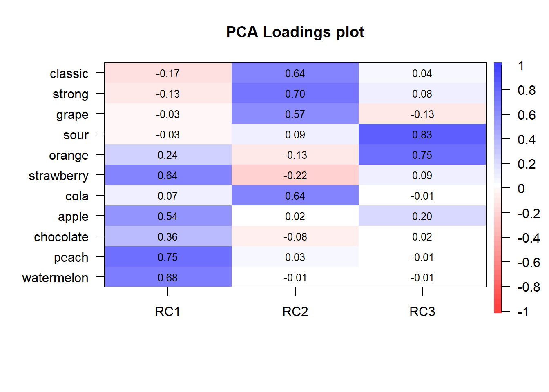Click the watermelon row label
Image resolution: width=549 pixels, height=392 pixels.
55,278
